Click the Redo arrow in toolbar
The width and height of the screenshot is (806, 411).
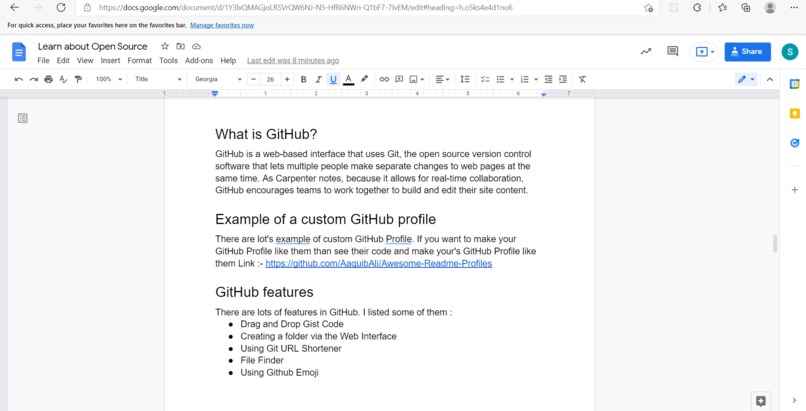coord(34,79)
